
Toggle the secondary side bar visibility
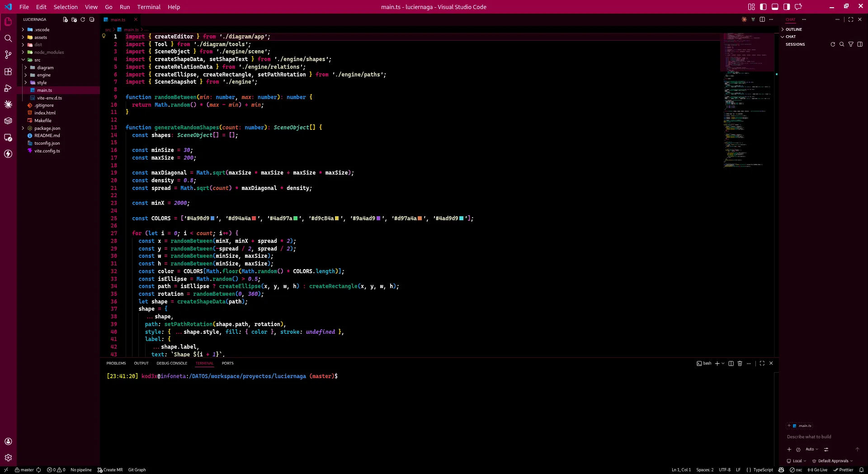[x=787, y=7]
